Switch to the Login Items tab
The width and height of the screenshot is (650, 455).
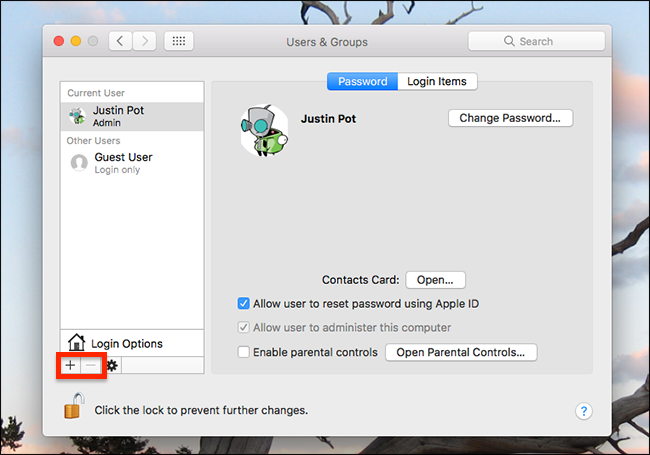(x=436, y=81)
